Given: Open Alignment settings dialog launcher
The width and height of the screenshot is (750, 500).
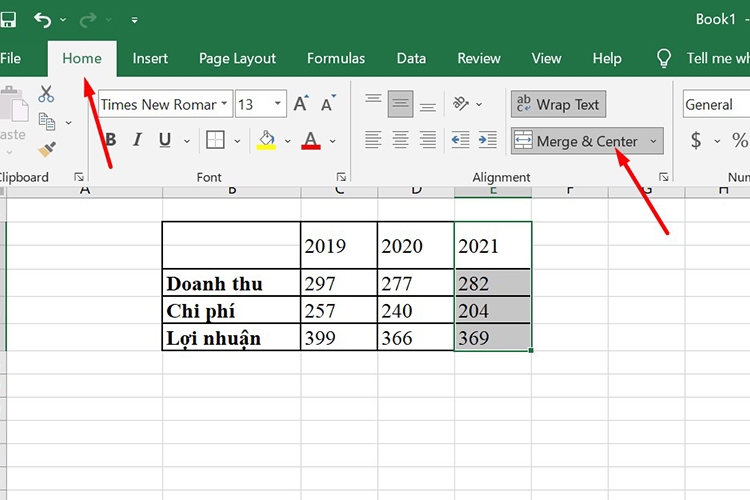Looking at the screenshot, I should coord(663,177).
